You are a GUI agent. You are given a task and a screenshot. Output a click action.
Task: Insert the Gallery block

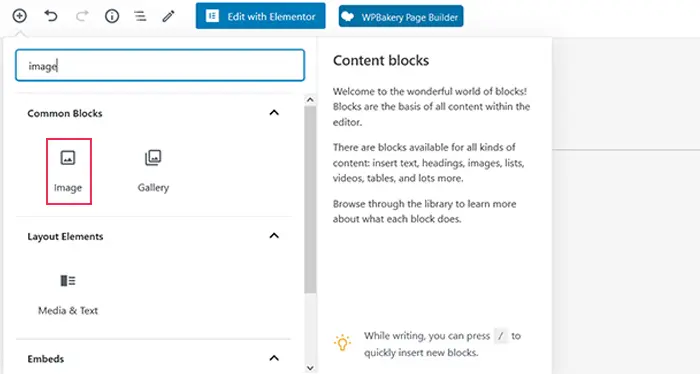click(153, 171)
